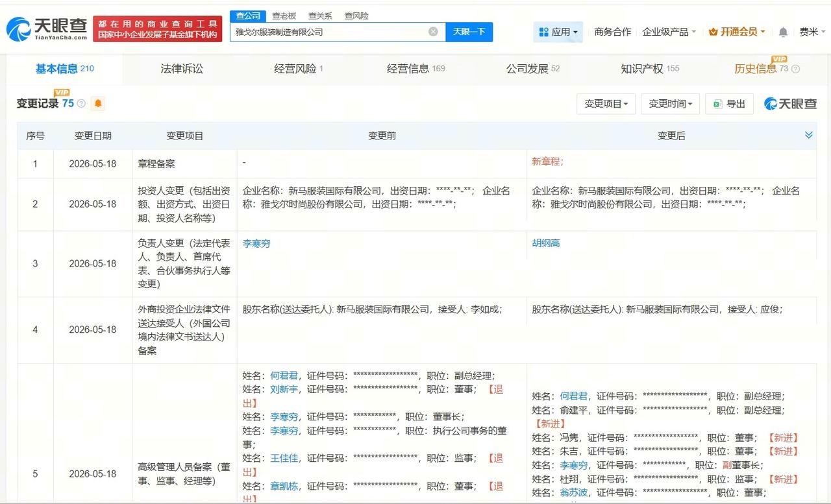Image resolution: width=831 pixels, height=504 pixels.
Task: Open 王佳佳 supervisor link
Action: coord(284,458)
